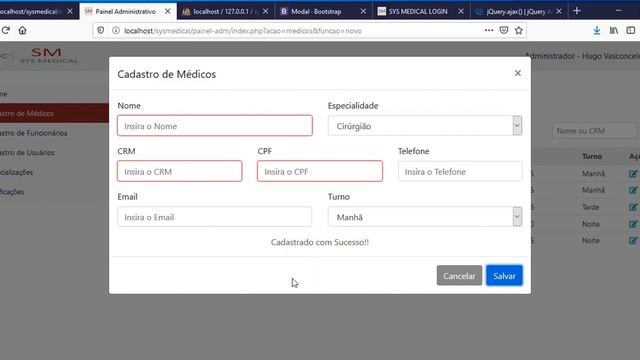Close the SYS MEDICAL LOGIN tab
This screenshot has height=360, width=640.
click(x=461, y=11)
